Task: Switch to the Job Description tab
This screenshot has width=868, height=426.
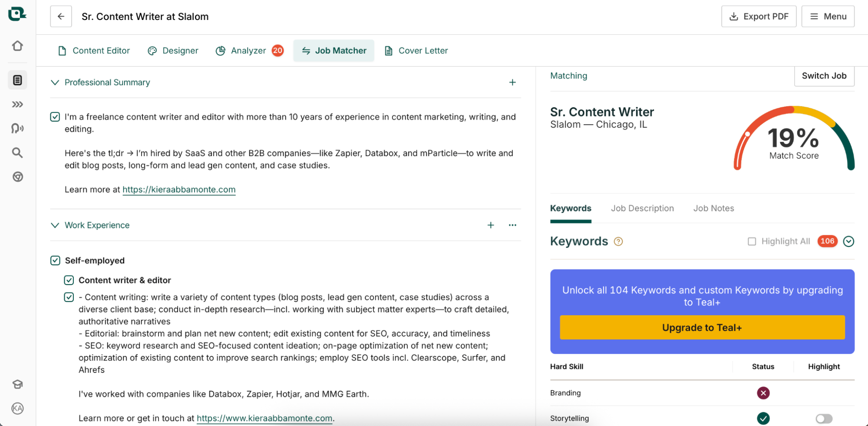Action: pyautogui.click(x=642, y=209)
